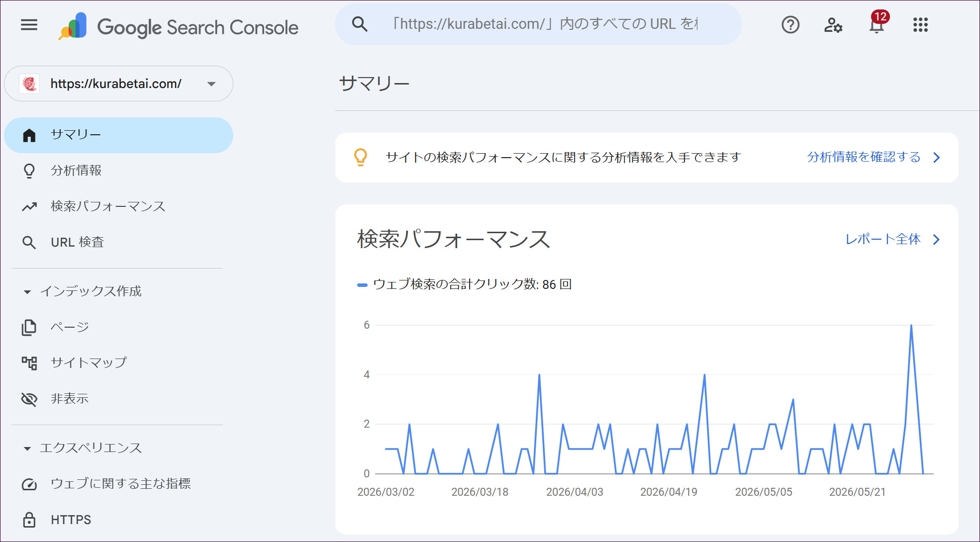Click the URL inspection search field
980x542 pixels.
coord(539,24)
